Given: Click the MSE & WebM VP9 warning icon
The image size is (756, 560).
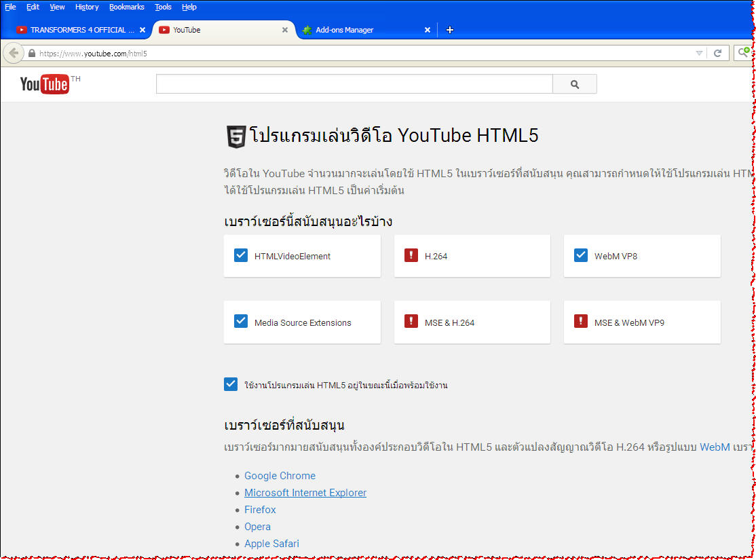Looking at the screenshot, I should click(x=580, y=321).
